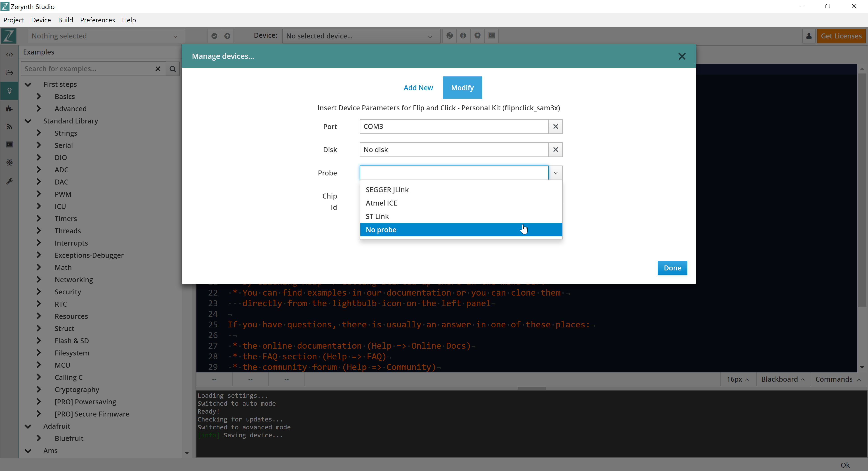868x471 pixels.
Task: Open the Help menu
Action: tap(129, 20)
